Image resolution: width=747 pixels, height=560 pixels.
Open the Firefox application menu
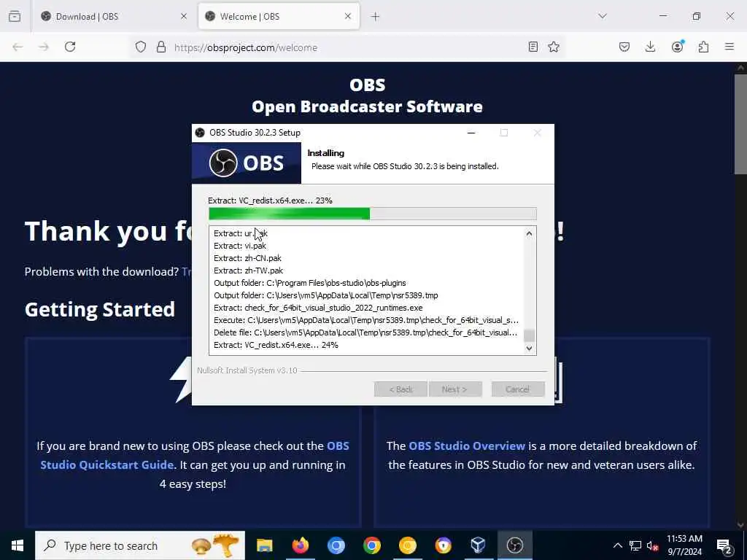click(x=729, y=47)
